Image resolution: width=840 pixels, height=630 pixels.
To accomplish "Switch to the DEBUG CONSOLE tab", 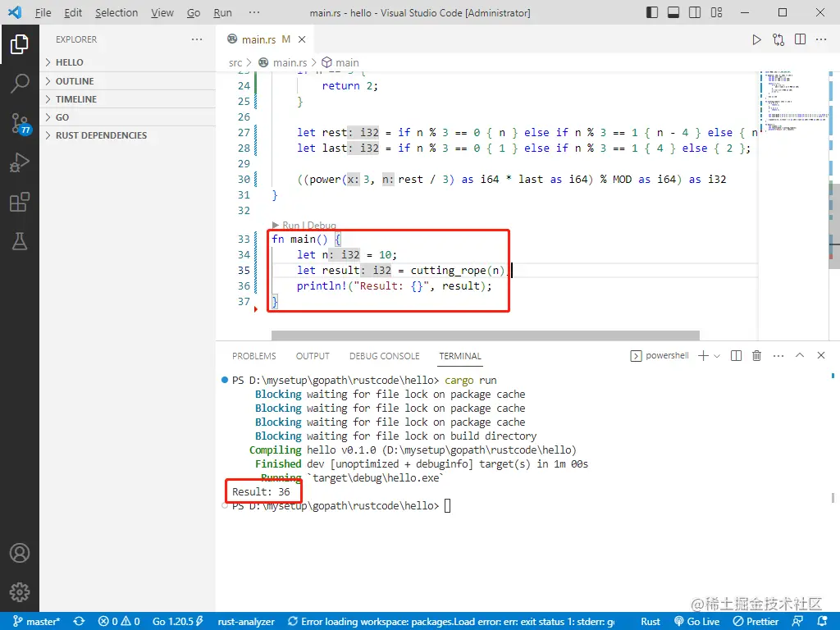I will click(384, 356).
